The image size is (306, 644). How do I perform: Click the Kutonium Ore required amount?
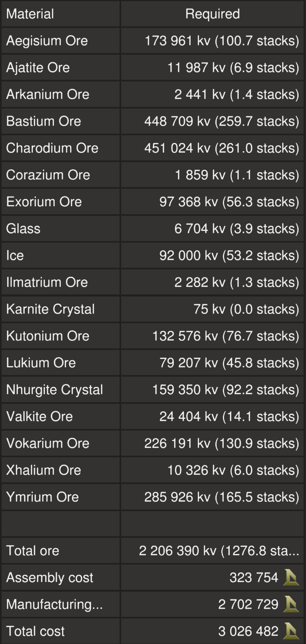(x=225, y=336)
